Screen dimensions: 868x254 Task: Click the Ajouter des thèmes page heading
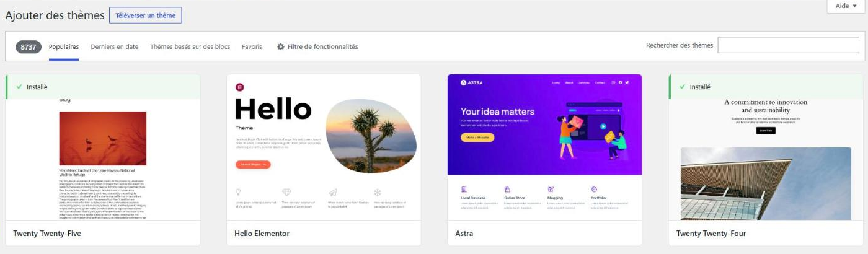[55, 15]
